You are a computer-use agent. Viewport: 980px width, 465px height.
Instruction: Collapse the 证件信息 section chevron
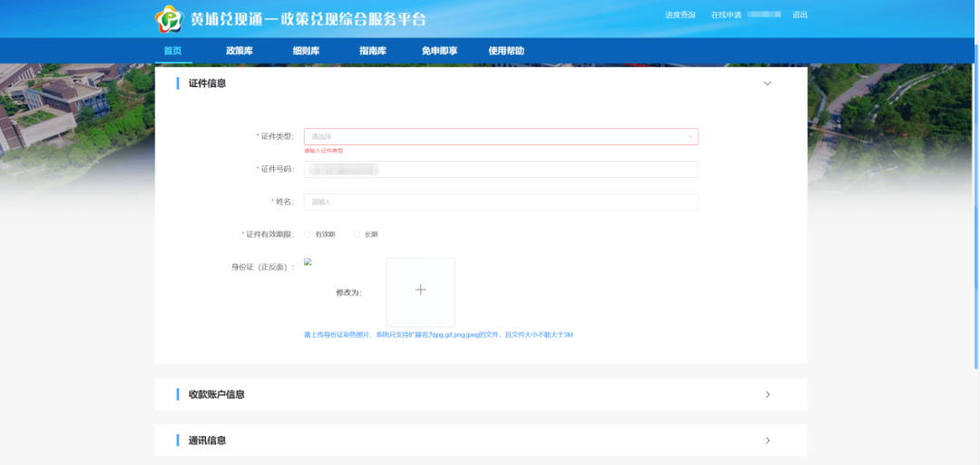coord(768,84)
